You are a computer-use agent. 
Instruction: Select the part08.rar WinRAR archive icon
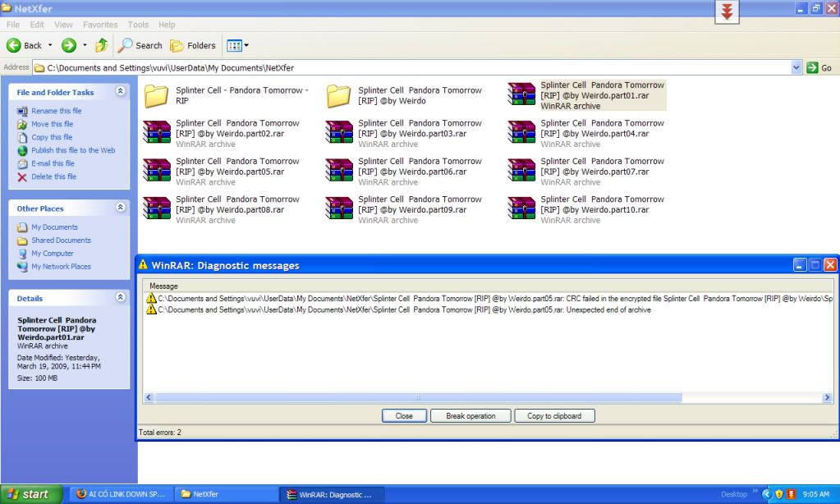click(157, 208)
